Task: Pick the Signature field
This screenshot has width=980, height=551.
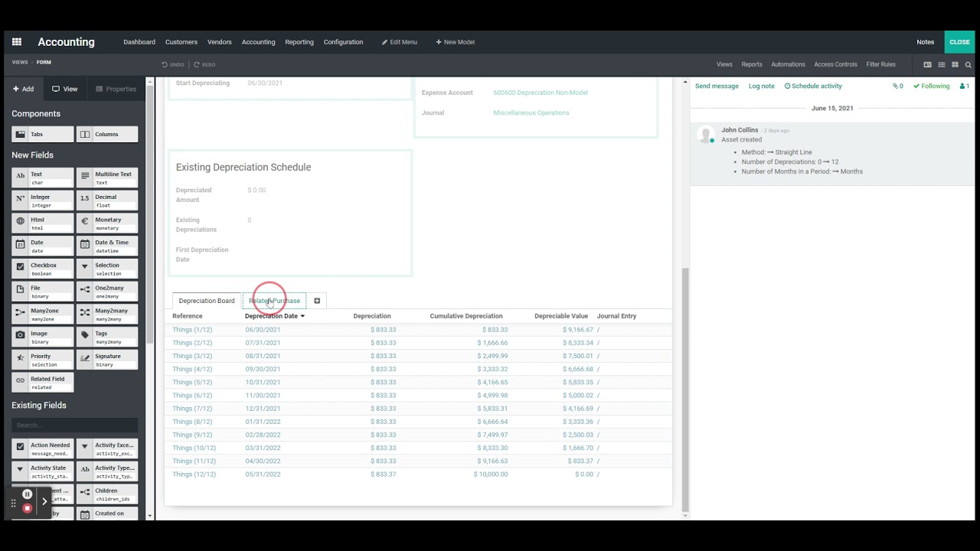Action: click(107, 360)
